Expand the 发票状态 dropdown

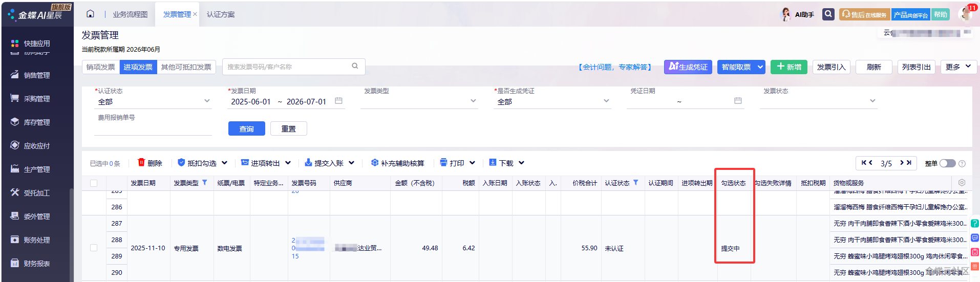(x=872, y=101)
